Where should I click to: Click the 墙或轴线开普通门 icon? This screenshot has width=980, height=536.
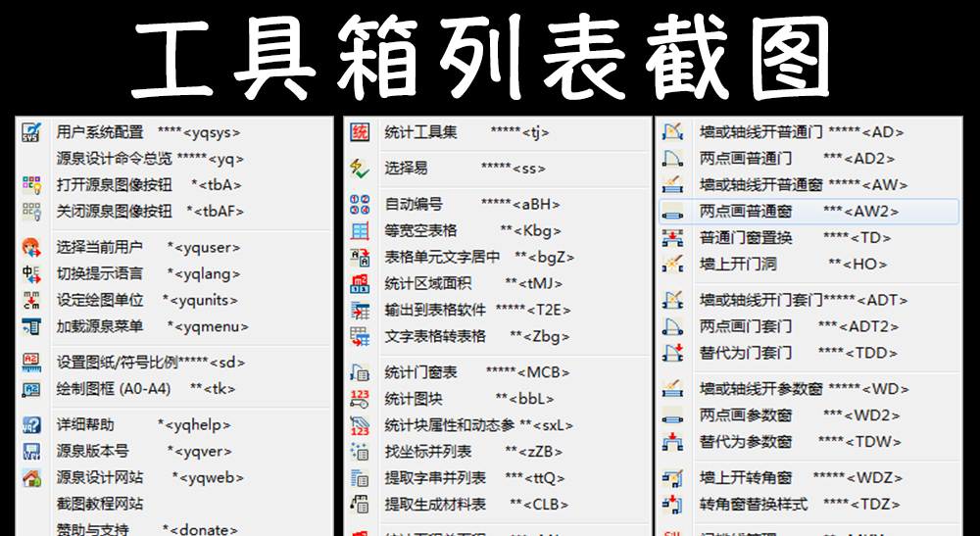tap(672, 131)
